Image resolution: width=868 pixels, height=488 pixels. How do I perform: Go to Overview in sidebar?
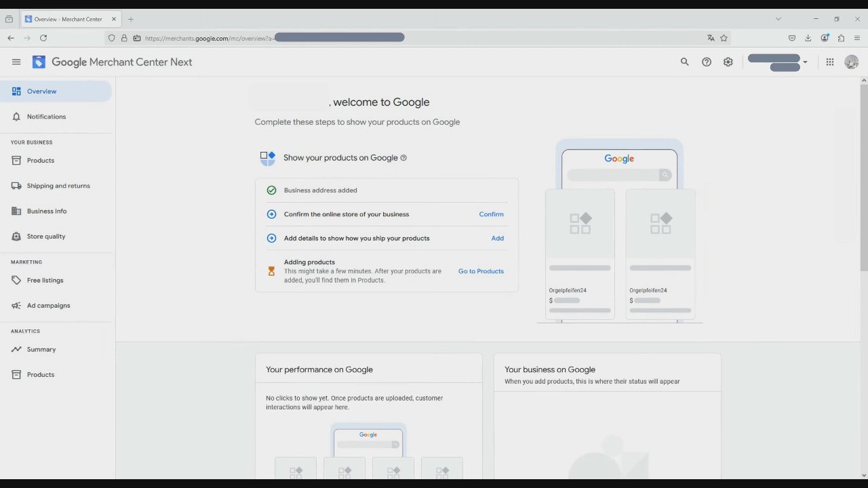pyautogui.click(x=56, y=91)
